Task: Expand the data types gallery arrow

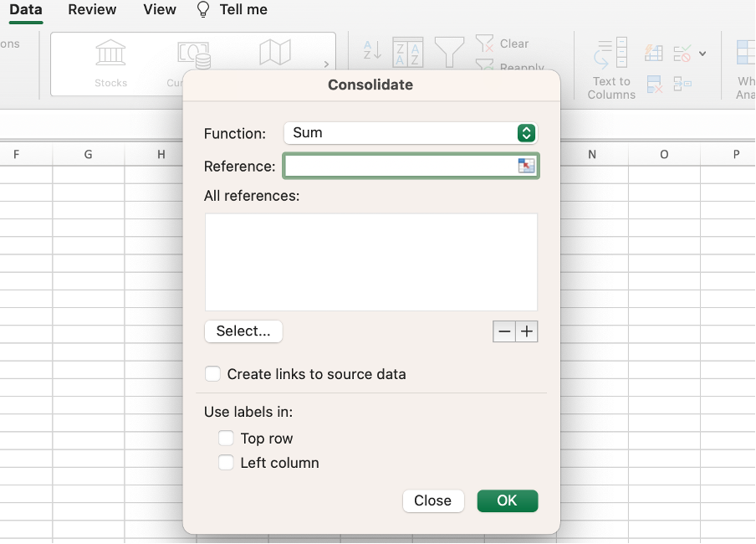Action: tap(326, 64)
